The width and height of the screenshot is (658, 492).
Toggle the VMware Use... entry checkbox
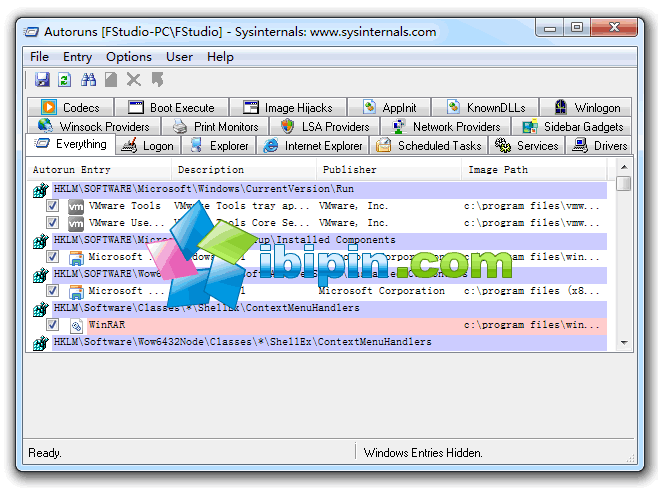click(52, 222)
